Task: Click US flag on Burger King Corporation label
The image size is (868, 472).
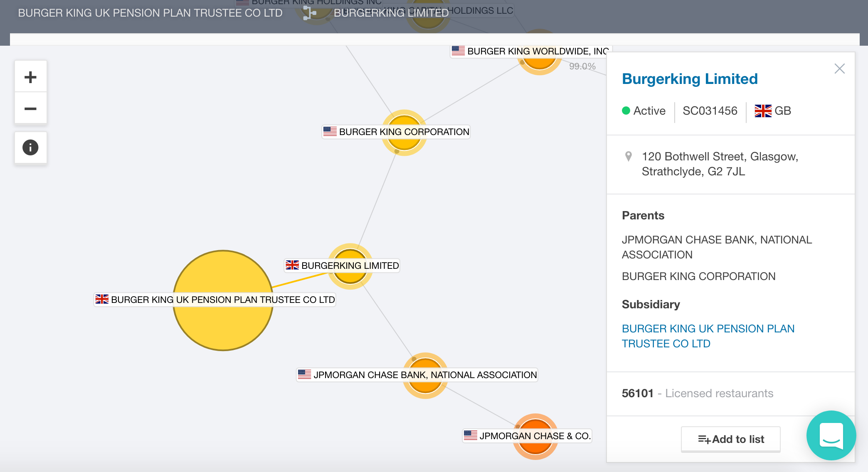Action: pyautogui.click(x=330, y=131)
